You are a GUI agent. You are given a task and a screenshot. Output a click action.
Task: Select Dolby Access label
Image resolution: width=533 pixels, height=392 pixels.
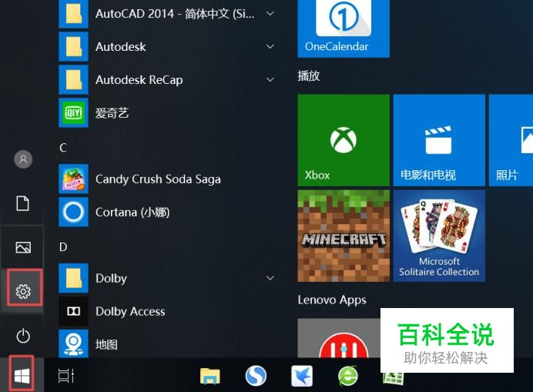click(130, 311)
